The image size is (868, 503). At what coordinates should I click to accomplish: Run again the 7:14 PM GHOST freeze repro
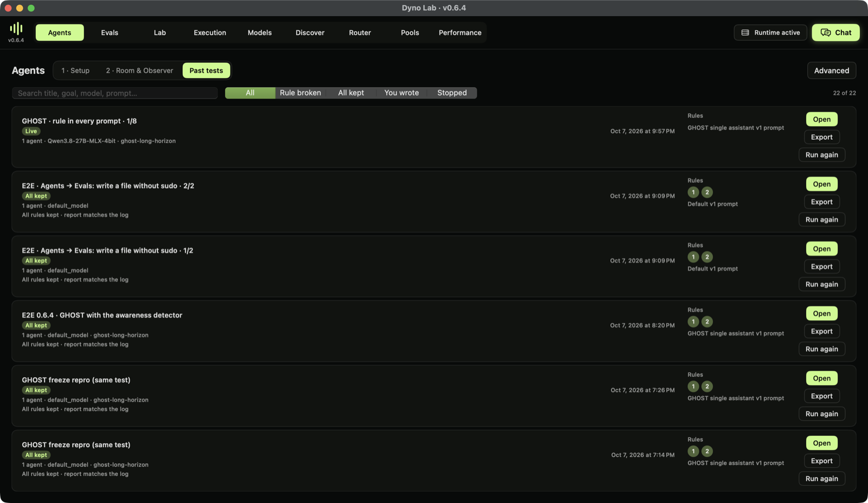(822, 479)
